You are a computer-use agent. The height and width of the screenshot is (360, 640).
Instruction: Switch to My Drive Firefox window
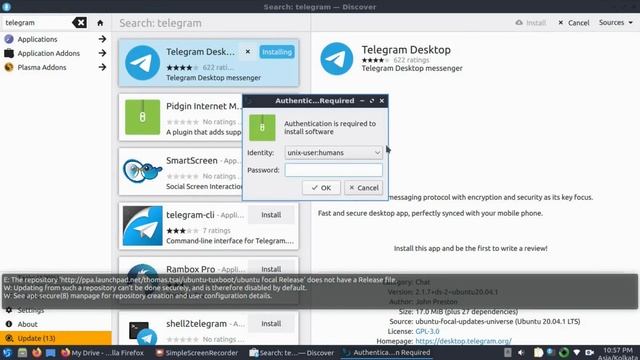[x=102, y=353]
